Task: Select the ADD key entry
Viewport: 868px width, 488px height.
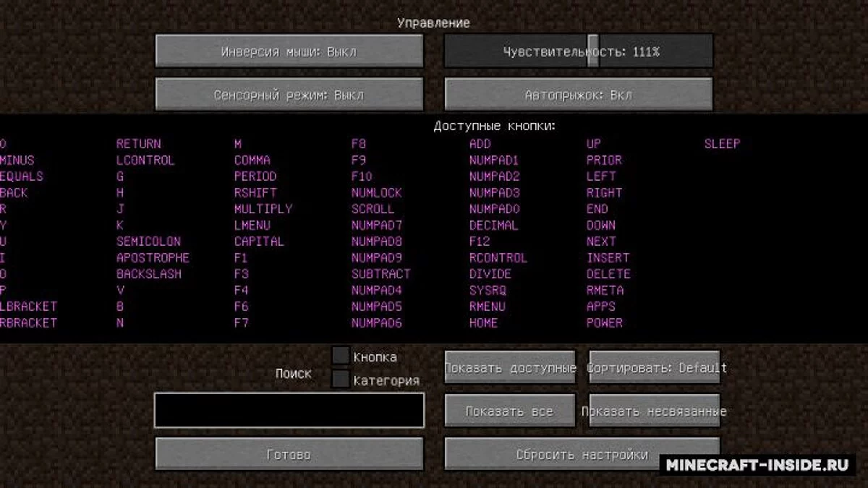Action: [480, 144]
